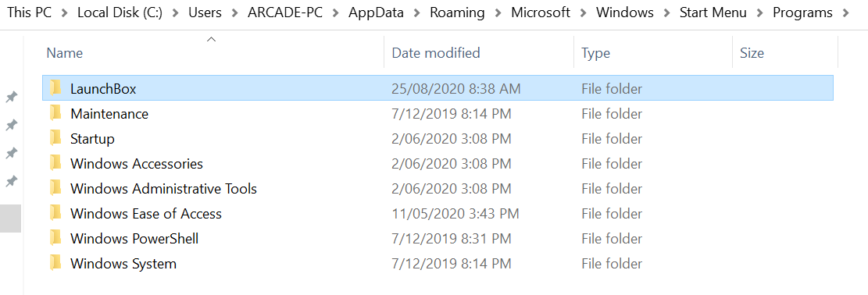868x295 pixels.
Task: Expand the chevron after AppData breadcrumb
Action: tap(416, 12)
